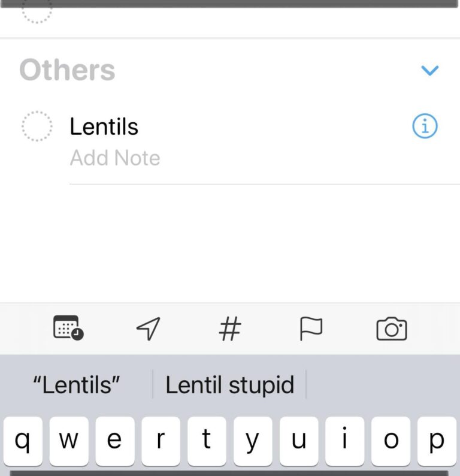Viewport: 460px width, 476px height.
Task: Tap the t key on keyboard
Action: [x=207, y=441]
